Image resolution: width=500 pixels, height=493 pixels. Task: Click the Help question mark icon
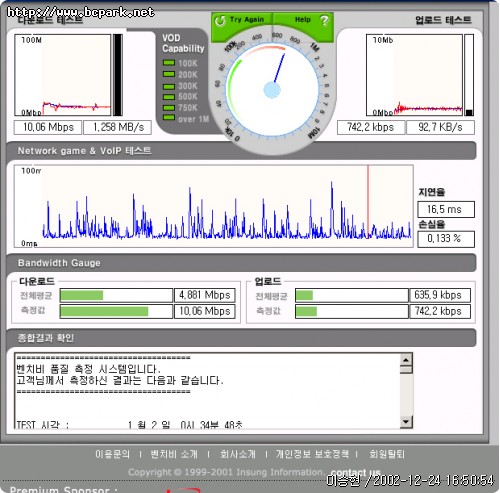(324, 20)
